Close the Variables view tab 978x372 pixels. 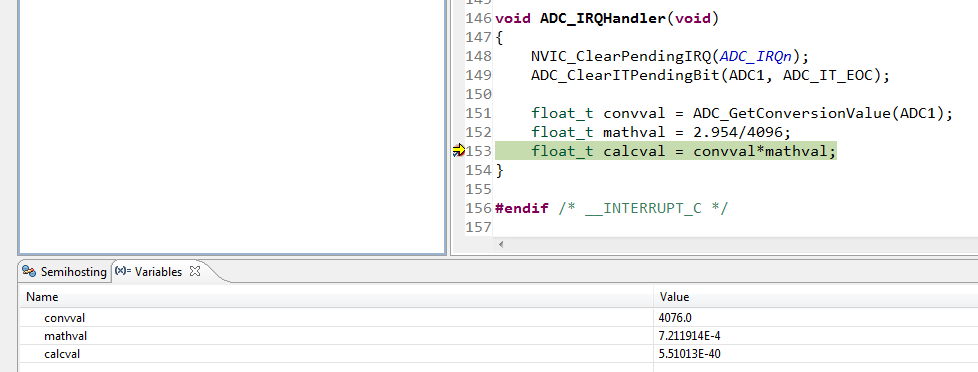point(195,272)
